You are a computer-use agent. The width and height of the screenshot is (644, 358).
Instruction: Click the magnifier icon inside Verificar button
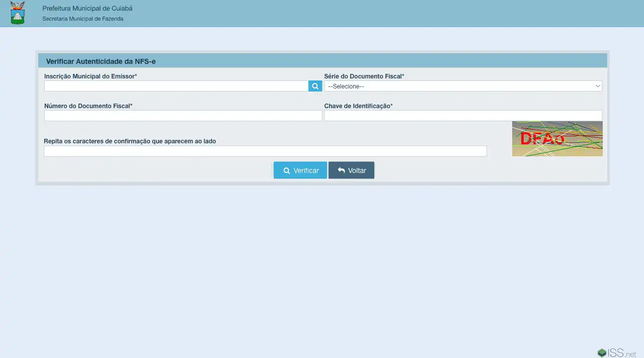pos(287,170)
